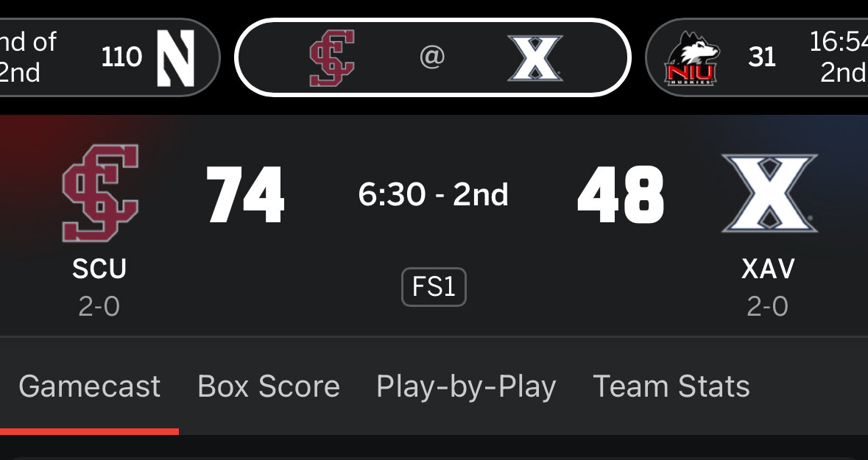Open the XAV team abbreviation link

coord(768,269)
